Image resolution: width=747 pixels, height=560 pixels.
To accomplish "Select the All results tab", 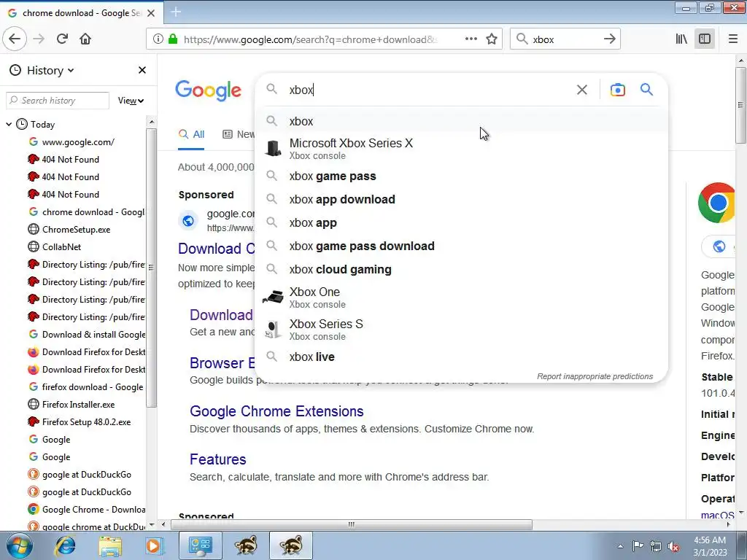I will tap(192, 135).
